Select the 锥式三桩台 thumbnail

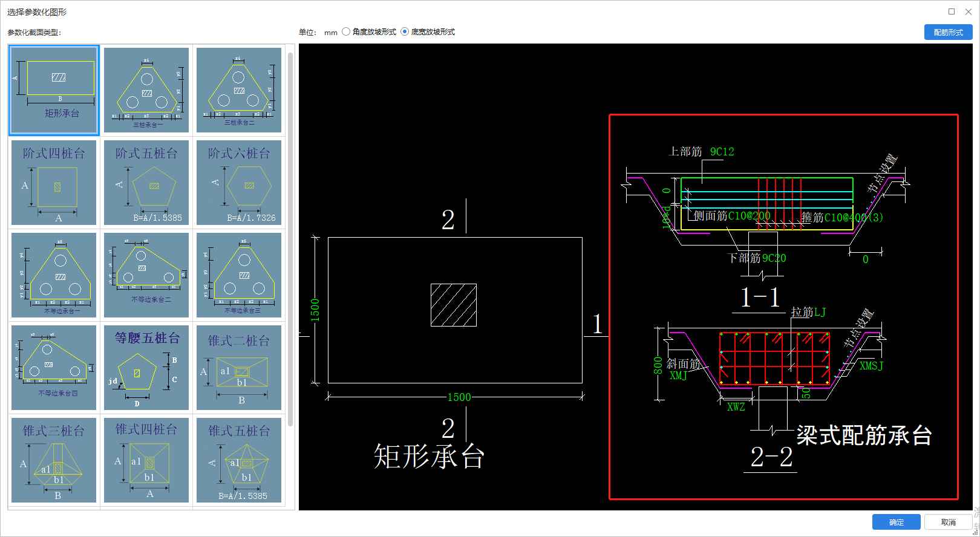(54, 460)
